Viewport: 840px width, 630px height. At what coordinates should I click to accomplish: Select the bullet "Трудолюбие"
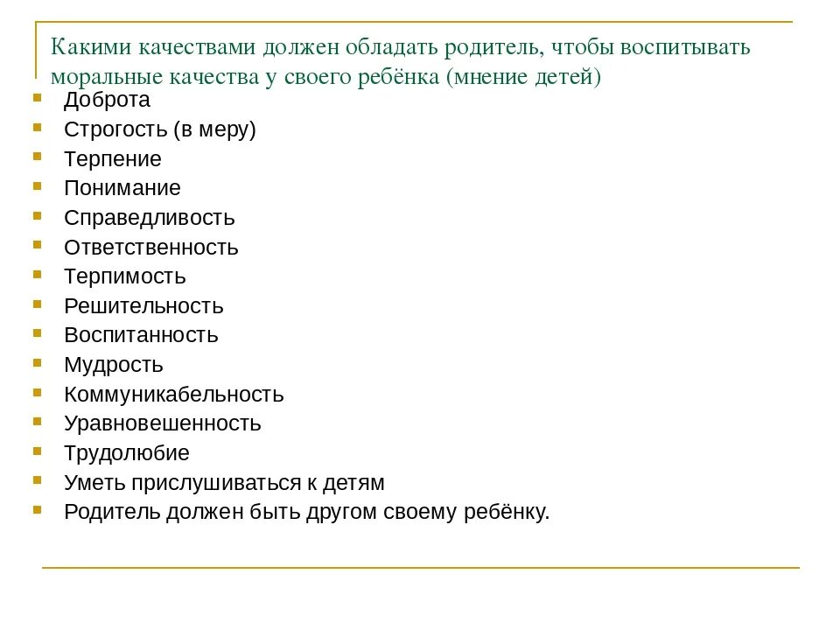coord(127,454)
